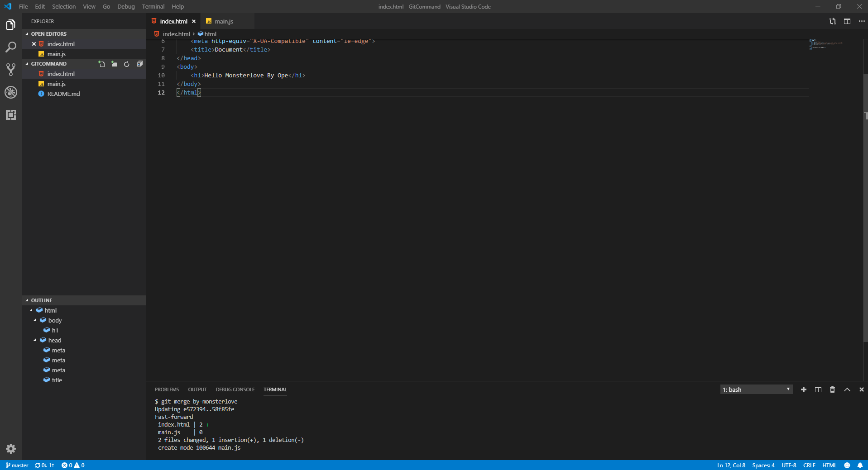Refresh the GITCOMMAND explorer
Viewport: 868px width, 470px height.
[x=127, y=64]
